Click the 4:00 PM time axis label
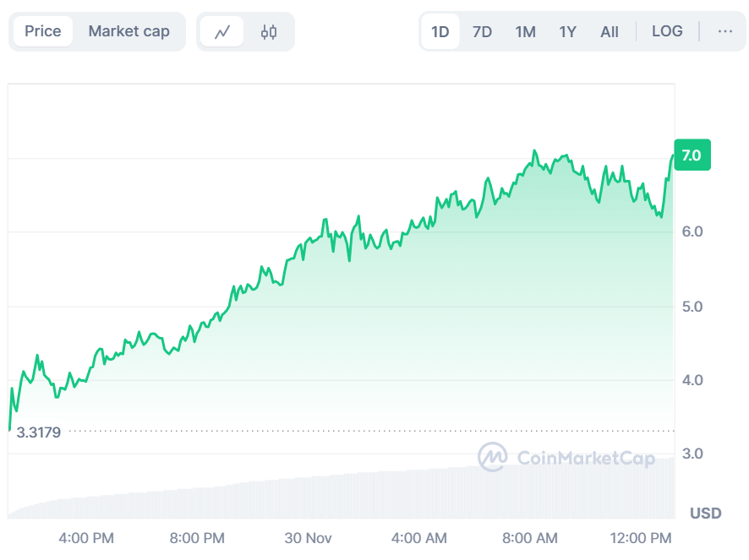This screenshot has height=560, width=749. click(86, 538)
